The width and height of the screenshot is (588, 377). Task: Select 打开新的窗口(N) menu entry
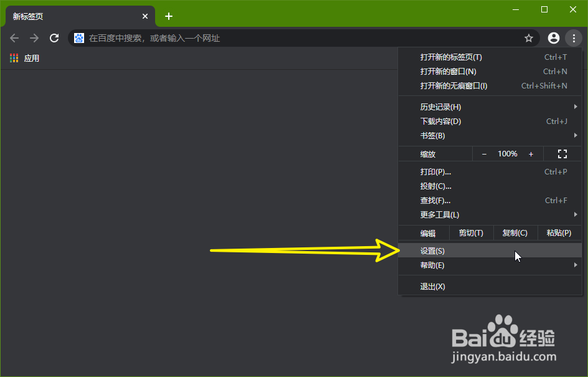click(x=490, y=71)
